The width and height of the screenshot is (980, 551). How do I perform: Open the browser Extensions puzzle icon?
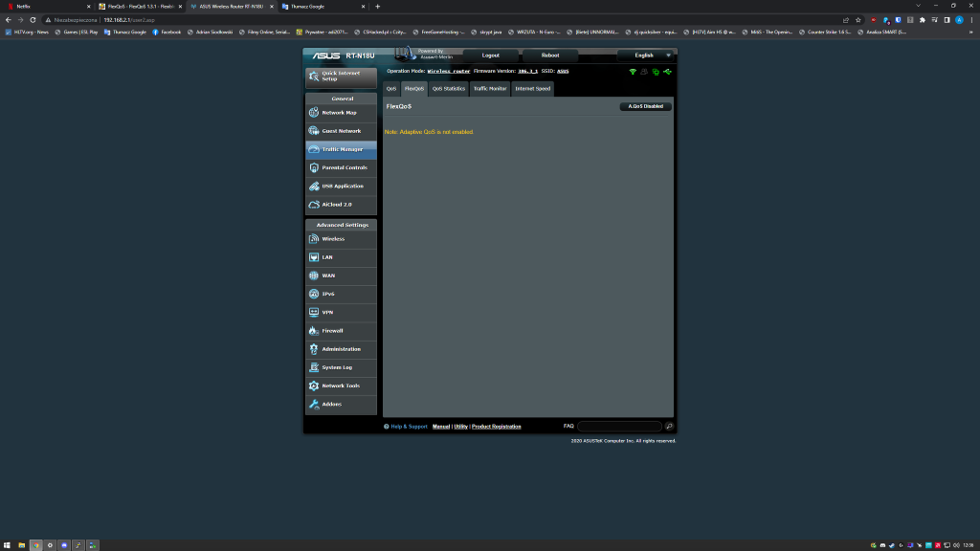tap(923, 20)
